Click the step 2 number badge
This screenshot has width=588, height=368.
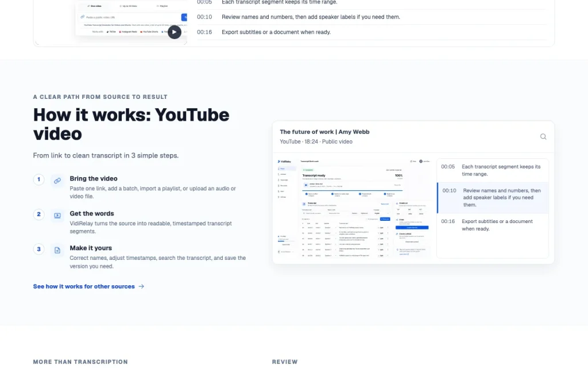pos(38,214)
